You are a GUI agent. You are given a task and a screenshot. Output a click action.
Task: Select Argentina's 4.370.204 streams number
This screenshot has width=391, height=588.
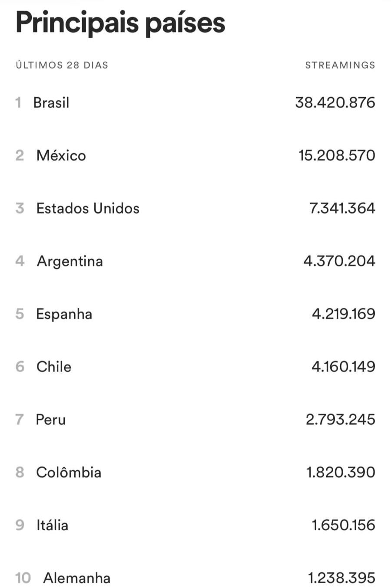(339, 261)
